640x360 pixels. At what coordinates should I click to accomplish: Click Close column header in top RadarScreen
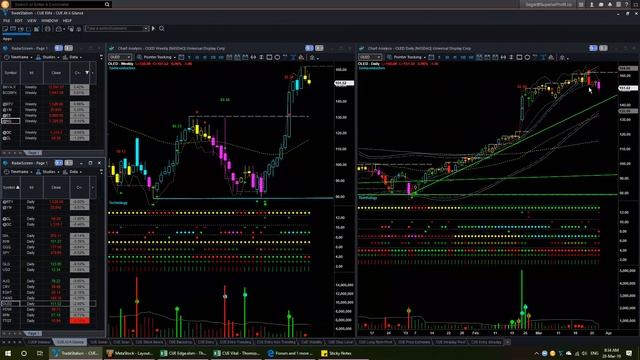coord(56,73)
